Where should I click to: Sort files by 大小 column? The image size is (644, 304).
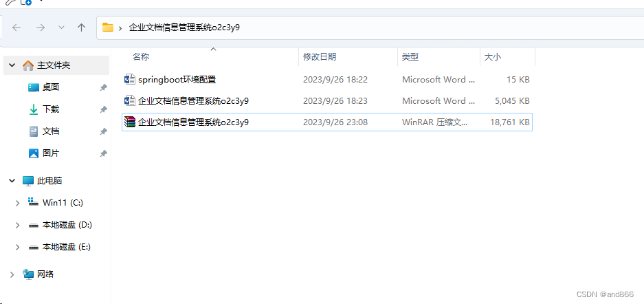click(x=492, y=57)
